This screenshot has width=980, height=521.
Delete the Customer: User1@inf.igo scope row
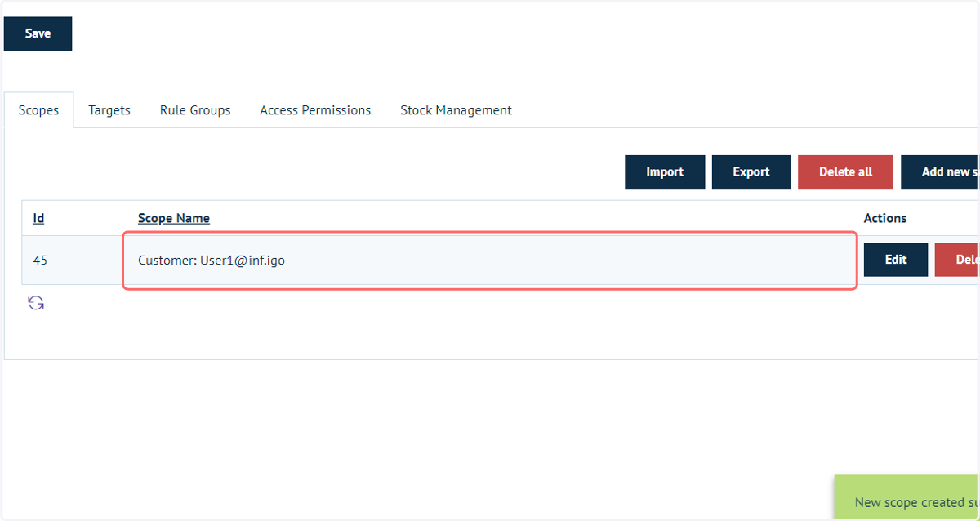pos(957,260)
